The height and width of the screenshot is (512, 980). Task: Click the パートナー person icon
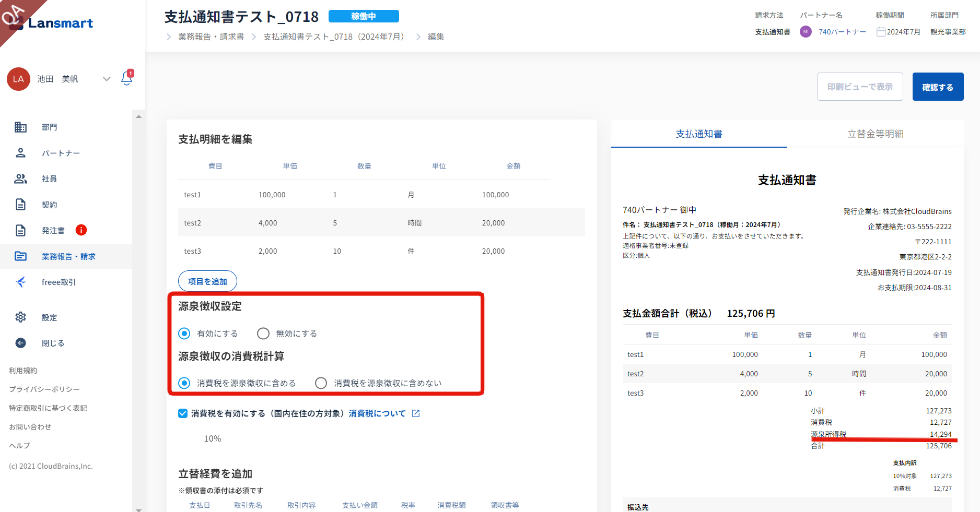tap(20, 153)
